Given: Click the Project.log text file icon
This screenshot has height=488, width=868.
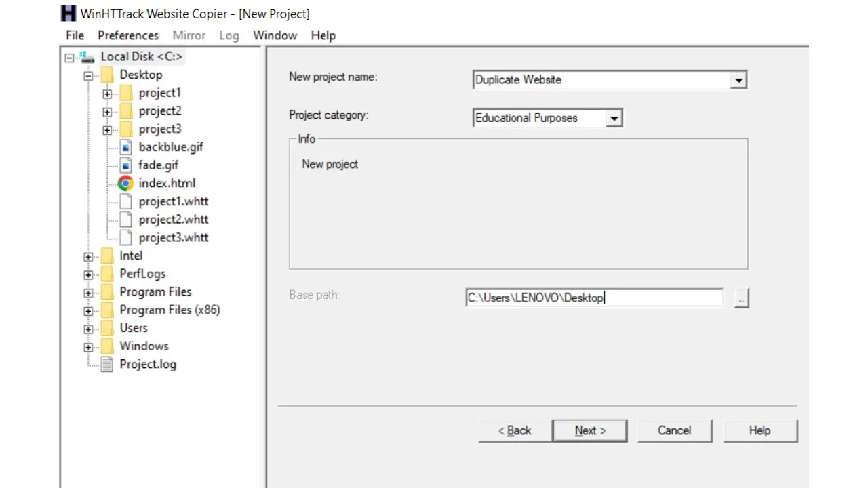Looking at the screenshot, I should 107,365.
